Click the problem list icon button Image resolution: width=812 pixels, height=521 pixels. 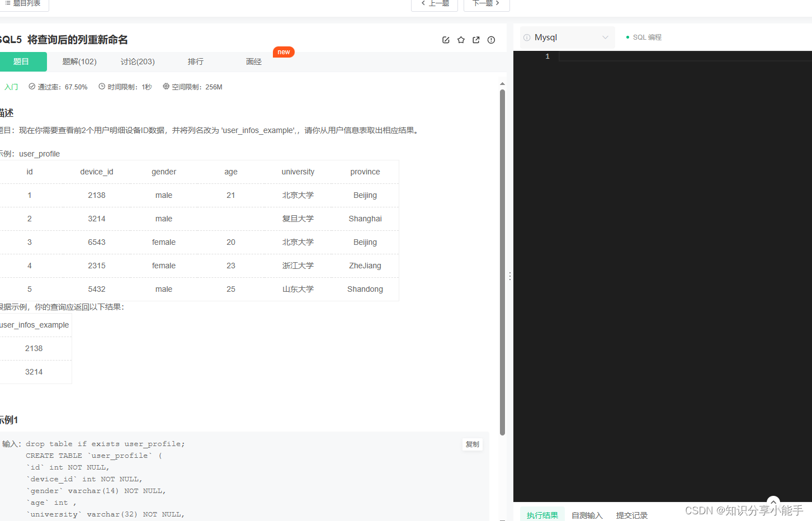pyautogui.click(x=24, y=3)
